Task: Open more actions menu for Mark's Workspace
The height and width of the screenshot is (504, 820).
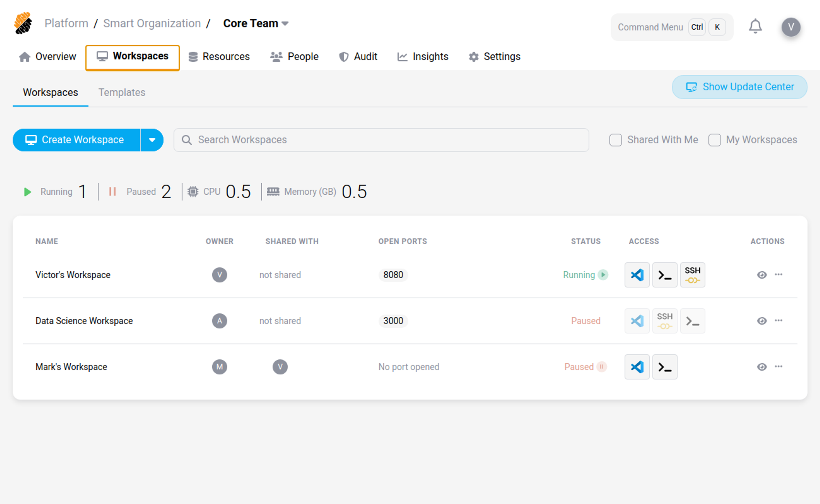Action: pyautogui.click(x=778, y=366)
